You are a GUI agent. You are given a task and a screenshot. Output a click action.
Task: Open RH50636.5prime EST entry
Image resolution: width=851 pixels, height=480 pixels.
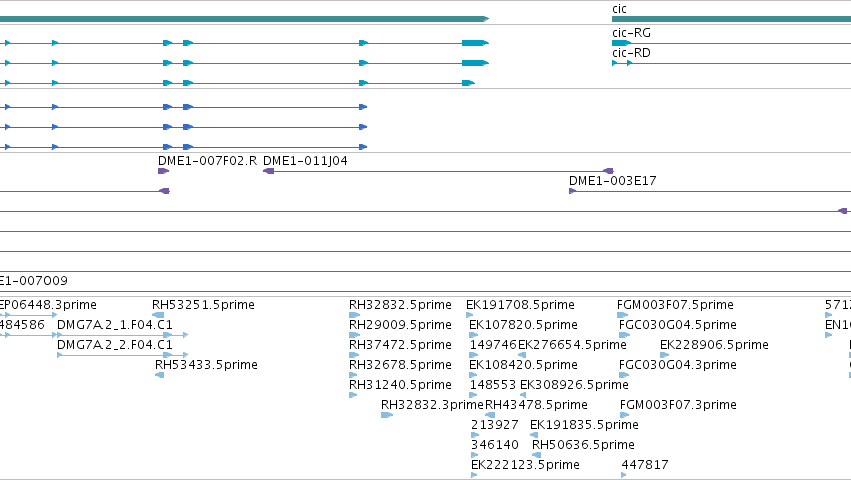[x=583, y=445]
